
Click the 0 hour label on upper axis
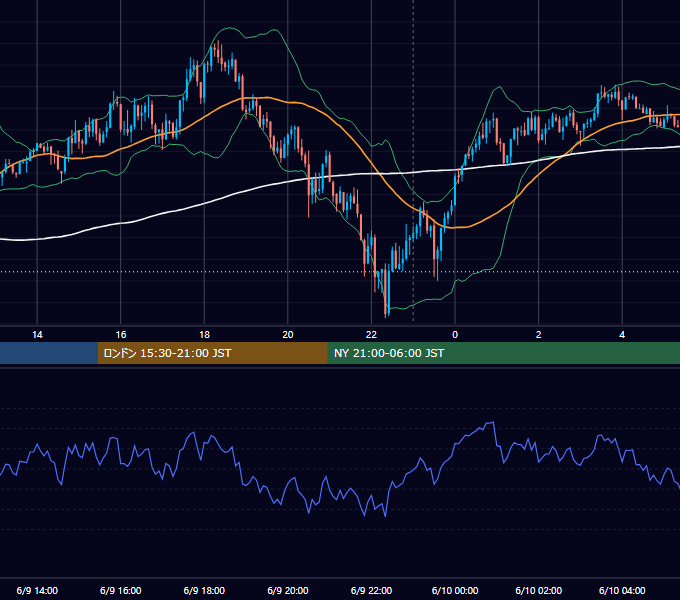pyautogui.click(x=455, y=335)
